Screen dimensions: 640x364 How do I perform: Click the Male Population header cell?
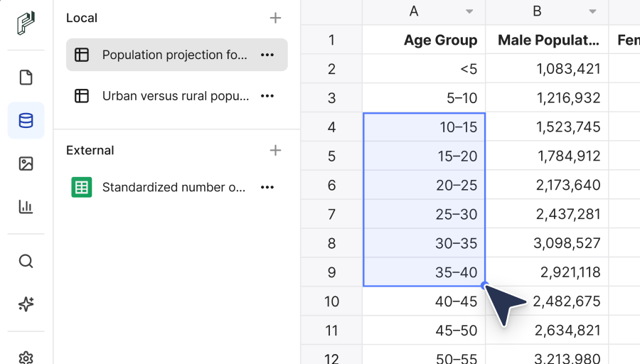tap(547, 40)
